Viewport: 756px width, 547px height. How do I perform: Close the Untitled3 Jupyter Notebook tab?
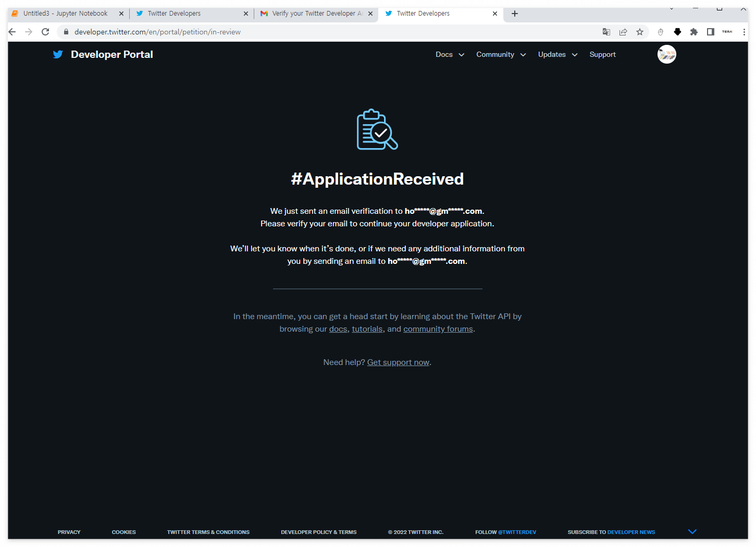click(121, 14)
